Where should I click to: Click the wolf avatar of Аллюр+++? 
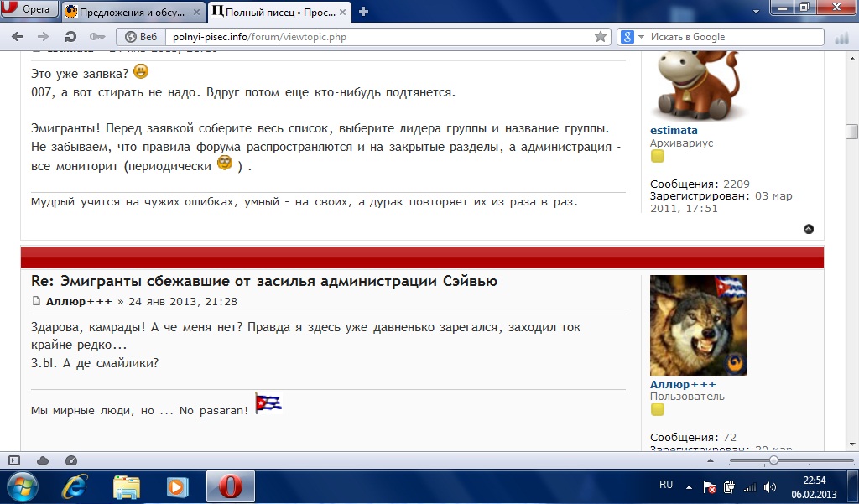[x=699, y=325]
